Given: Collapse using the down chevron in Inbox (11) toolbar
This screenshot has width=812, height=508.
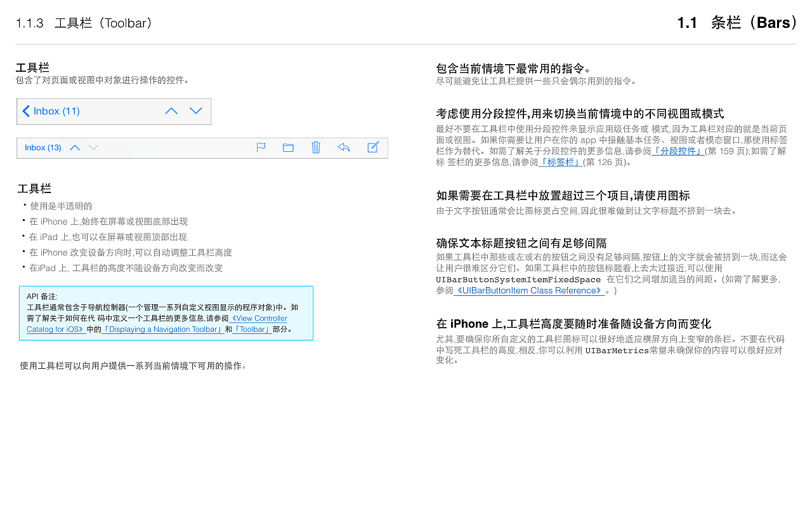Looking at the screenshot, I should (195, 110).
